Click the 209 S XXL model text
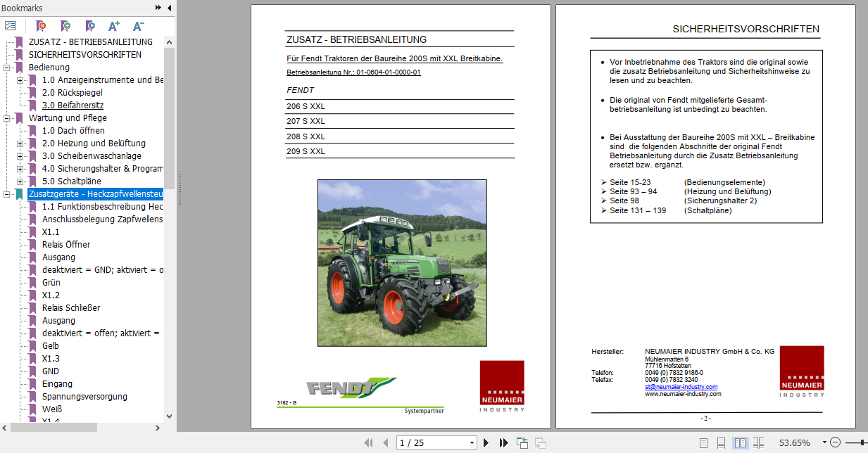The height and width of the screenshot is (453, 868). (306, 151)
